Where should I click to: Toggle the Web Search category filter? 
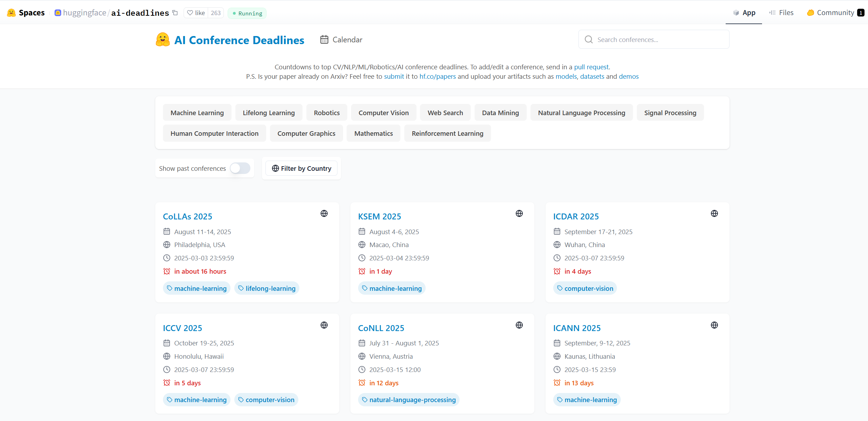[x=445, y=113]
